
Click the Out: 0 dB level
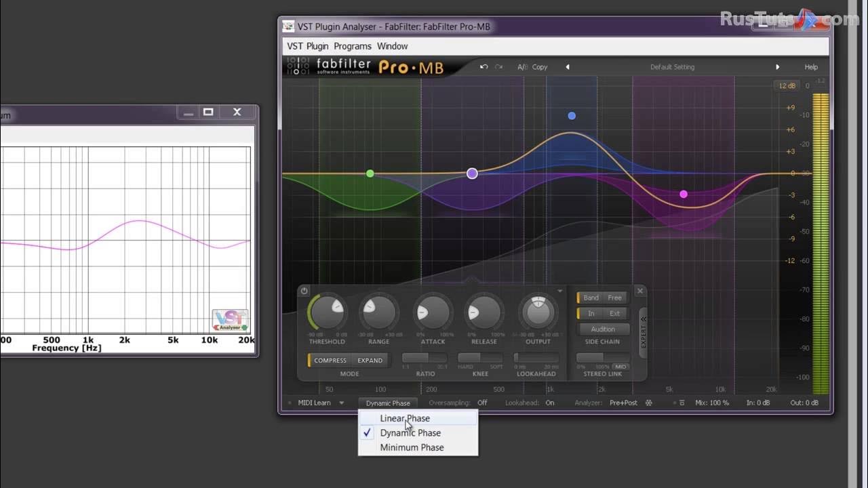click(804, 403)
